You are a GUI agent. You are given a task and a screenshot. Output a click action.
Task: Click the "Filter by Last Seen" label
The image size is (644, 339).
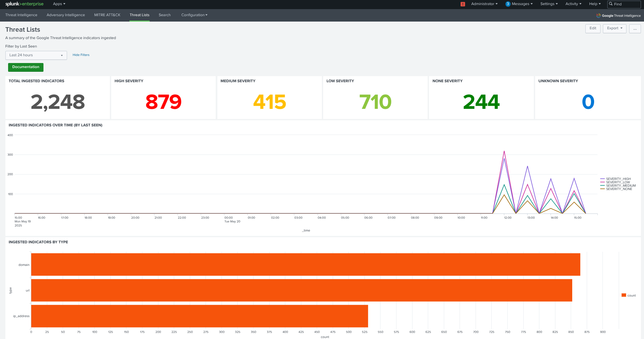coord(21,47)
